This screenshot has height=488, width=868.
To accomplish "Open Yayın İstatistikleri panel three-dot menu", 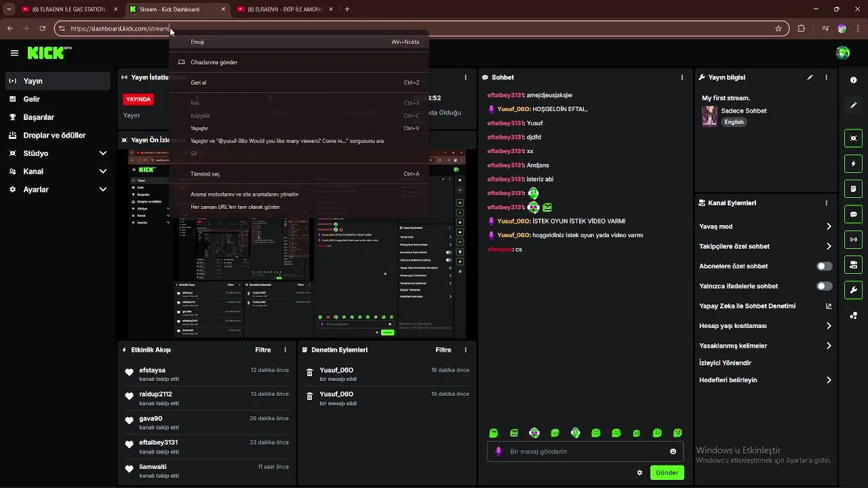I will point(465,77).
